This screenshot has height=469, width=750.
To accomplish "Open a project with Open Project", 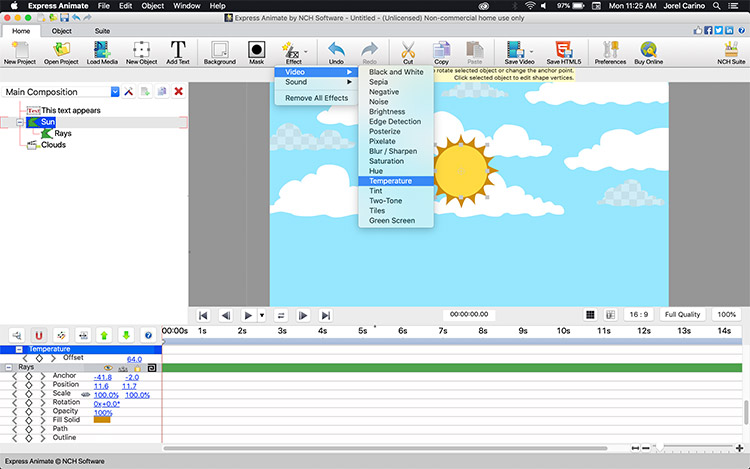I will point(61,52).
